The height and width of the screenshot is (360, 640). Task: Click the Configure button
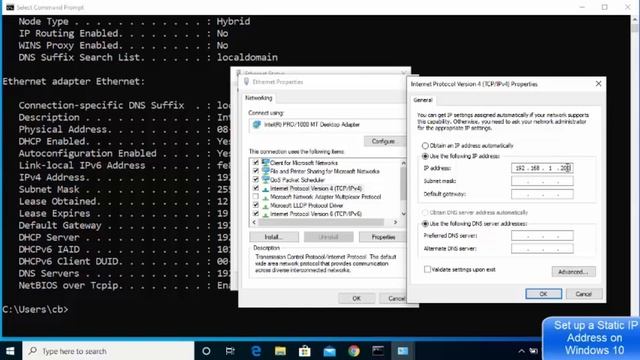coord(383,141)
